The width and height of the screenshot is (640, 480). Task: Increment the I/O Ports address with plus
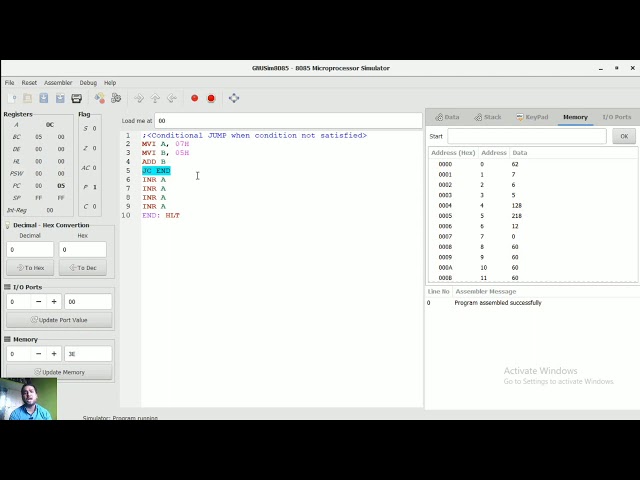[54, 302]
